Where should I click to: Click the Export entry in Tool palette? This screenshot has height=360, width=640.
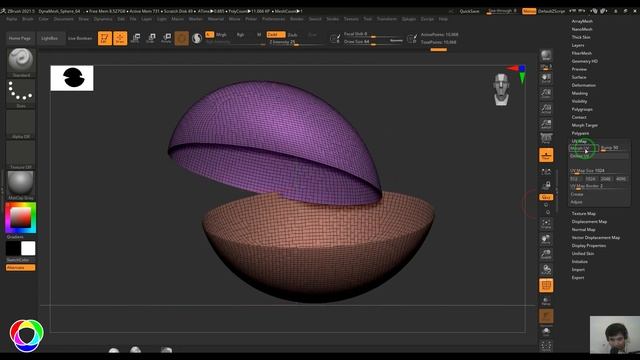pyautogui.click(x=578, y=278)
